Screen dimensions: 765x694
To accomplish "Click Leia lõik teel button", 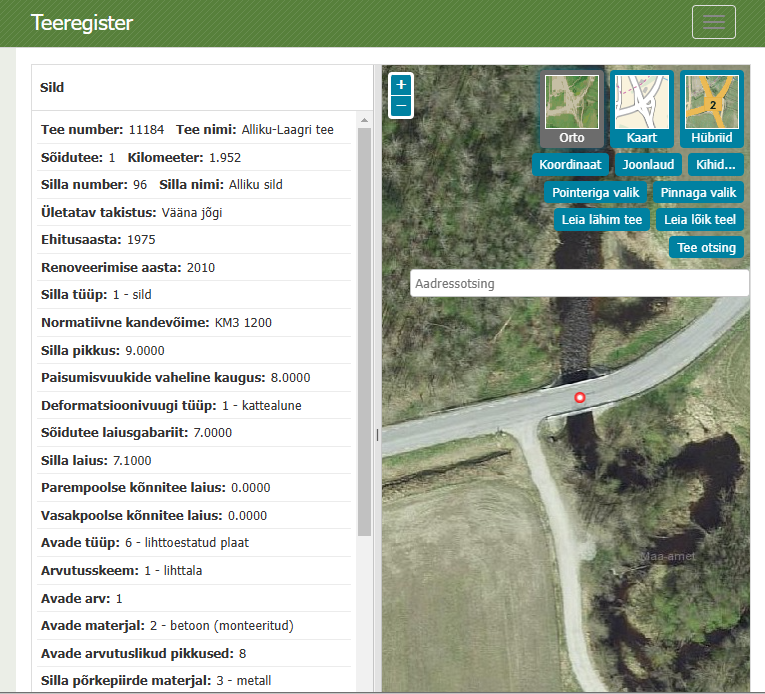I will 700,220.
